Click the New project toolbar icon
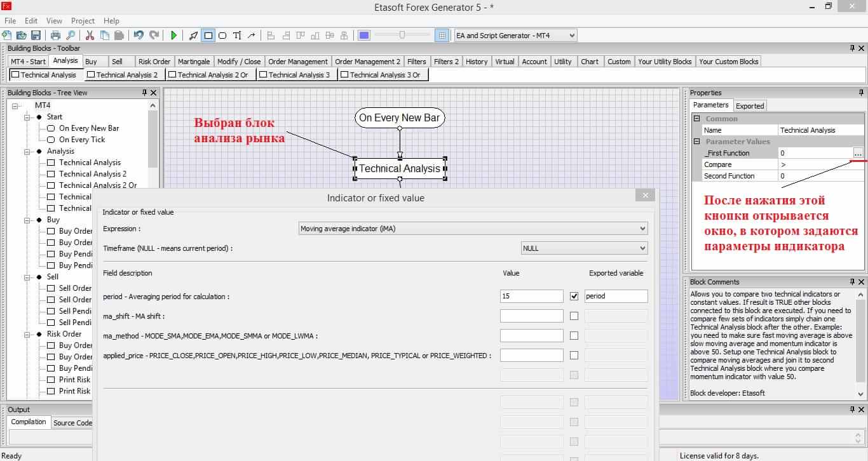The height and width of the screenshot is (461, 868). pyautogui.click(x=8, y=36)
